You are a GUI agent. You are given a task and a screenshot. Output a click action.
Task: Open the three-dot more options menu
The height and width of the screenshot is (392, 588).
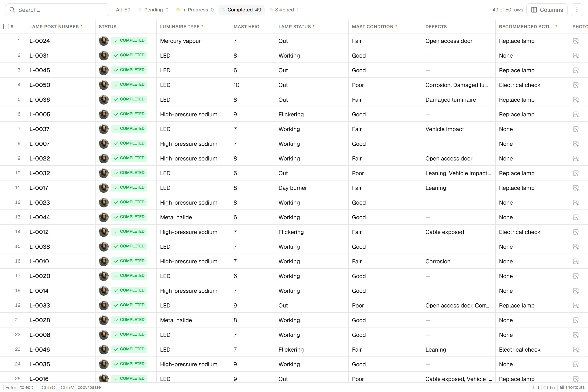pos(577,10)
